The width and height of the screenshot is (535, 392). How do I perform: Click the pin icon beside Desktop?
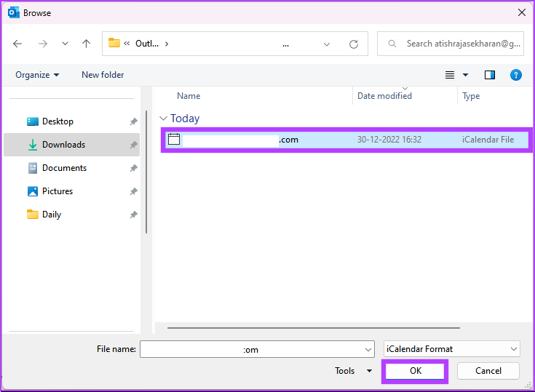pyautogui.click(x=133, y=121)
